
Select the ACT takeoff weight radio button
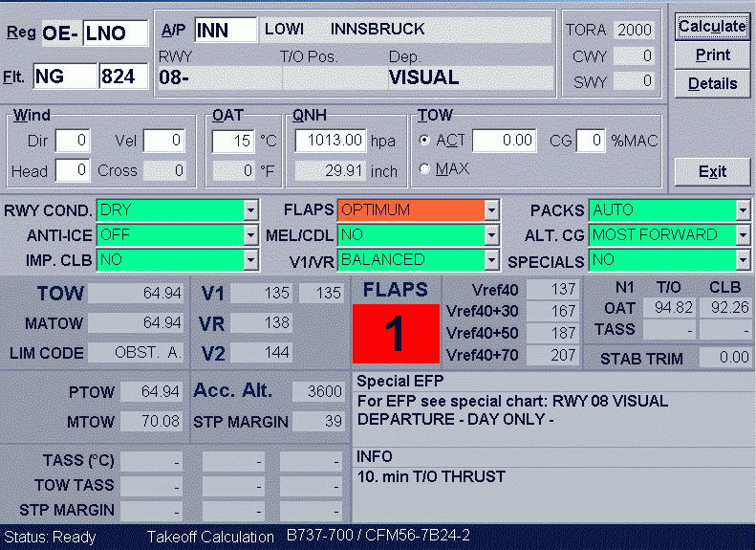coord(425,141)
